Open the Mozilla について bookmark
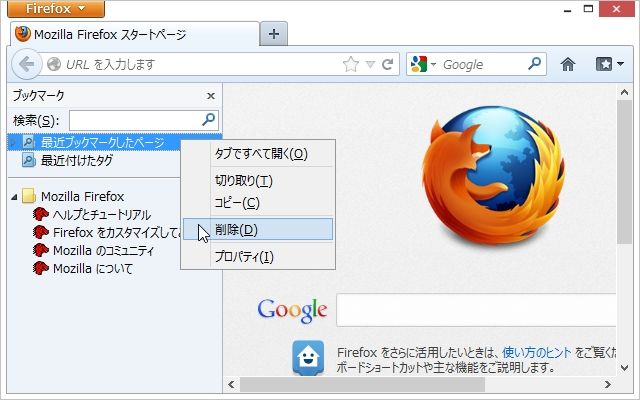Image resolution: width=640 pixels, height=400 pixels. [x=93, y=269]
